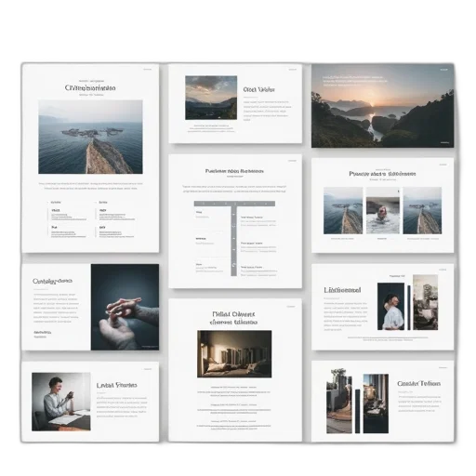476x476 pixels.
Task: Click the gray T-shaped table header bar
Action: click(234, 204)
